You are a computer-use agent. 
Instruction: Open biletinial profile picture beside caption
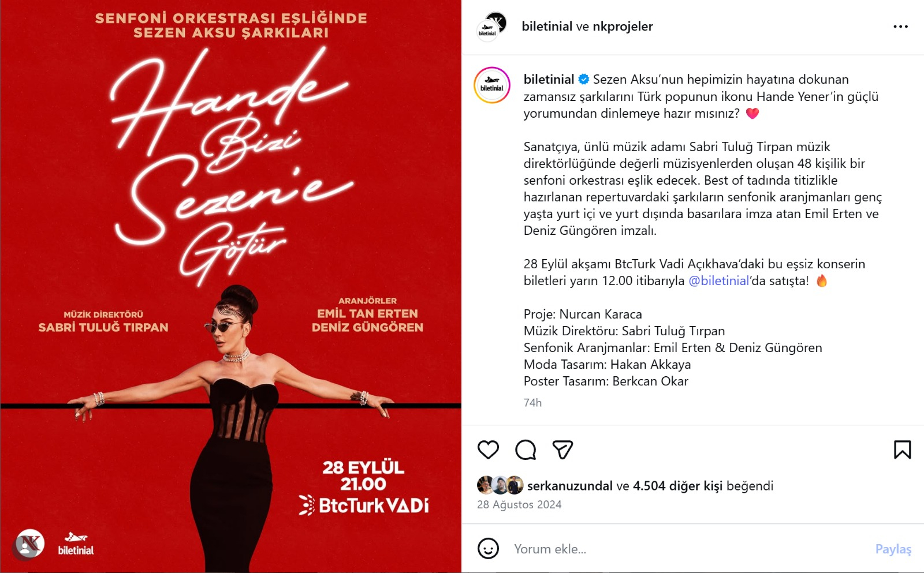click(492, 85)
